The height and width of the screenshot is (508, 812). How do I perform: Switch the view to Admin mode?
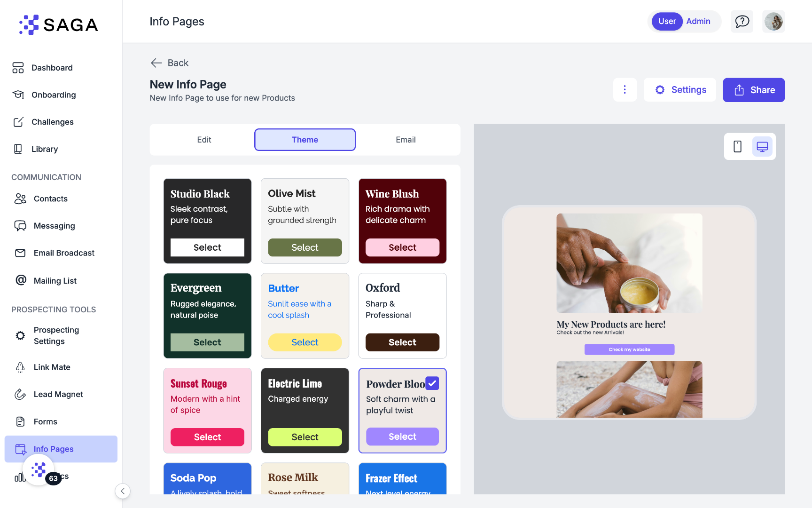(698, 21)
